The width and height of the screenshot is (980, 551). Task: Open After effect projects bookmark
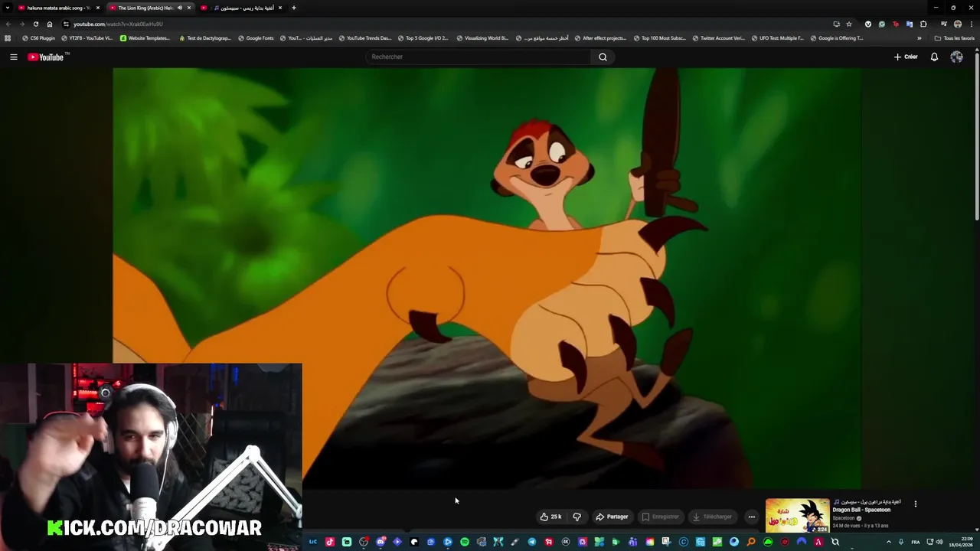coord(600,38)
